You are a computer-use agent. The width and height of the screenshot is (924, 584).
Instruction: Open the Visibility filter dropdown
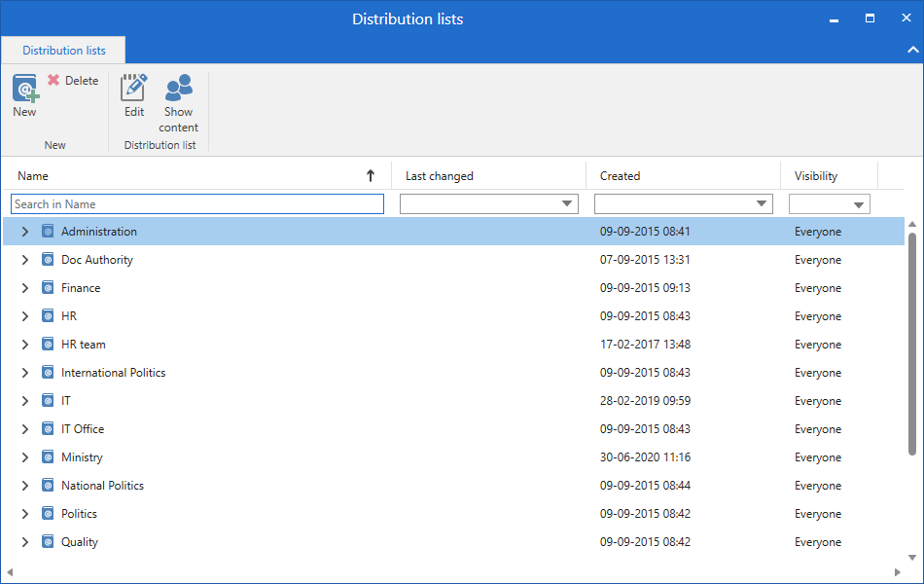pyautogui.click(x=859, y=204)
